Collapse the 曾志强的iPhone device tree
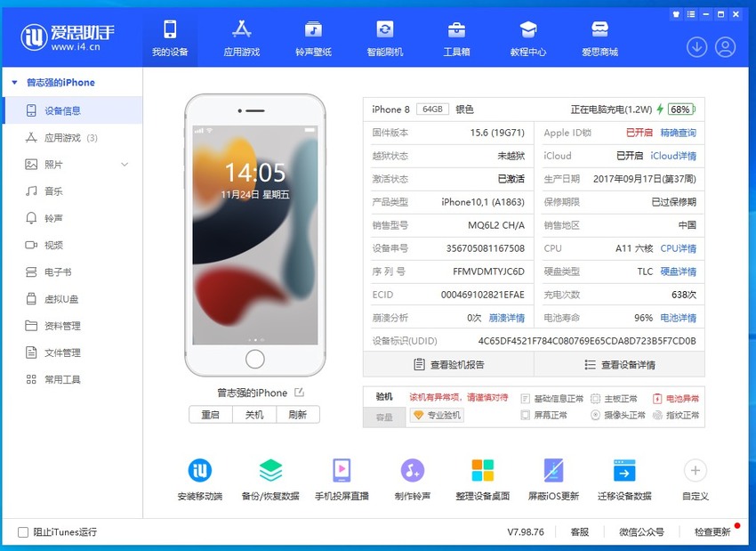Image resolution: width=756 pixels, height=551 pixels. 14,83
